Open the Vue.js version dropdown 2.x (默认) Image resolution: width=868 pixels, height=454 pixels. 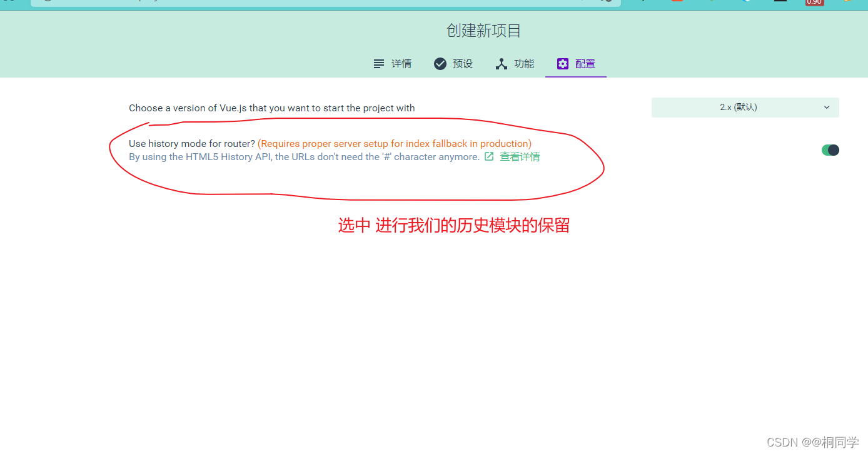click(x=745, y=108)
